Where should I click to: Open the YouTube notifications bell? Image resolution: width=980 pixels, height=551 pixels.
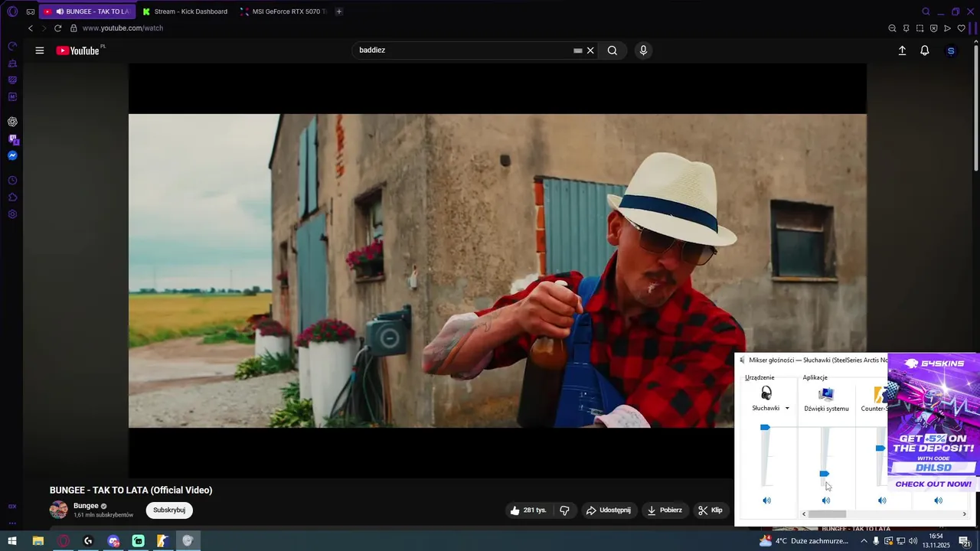coord(925,51)
